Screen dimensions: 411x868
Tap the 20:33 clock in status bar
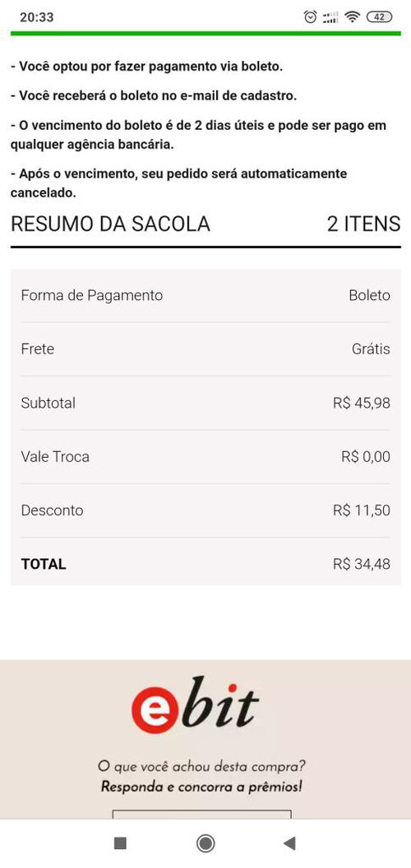tap(36, 17)
